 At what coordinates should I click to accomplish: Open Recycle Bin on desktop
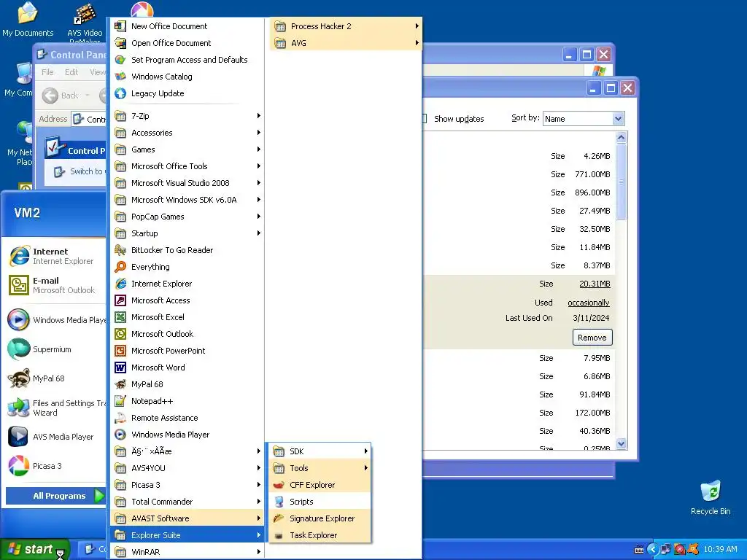[711, 498]
